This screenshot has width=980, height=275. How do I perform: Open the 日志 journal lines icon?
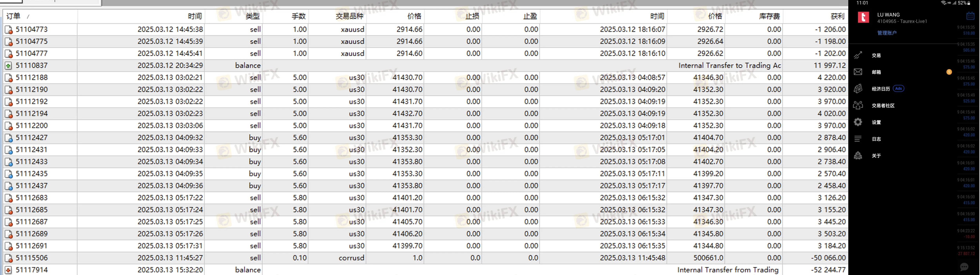click(x=858, y=139)
